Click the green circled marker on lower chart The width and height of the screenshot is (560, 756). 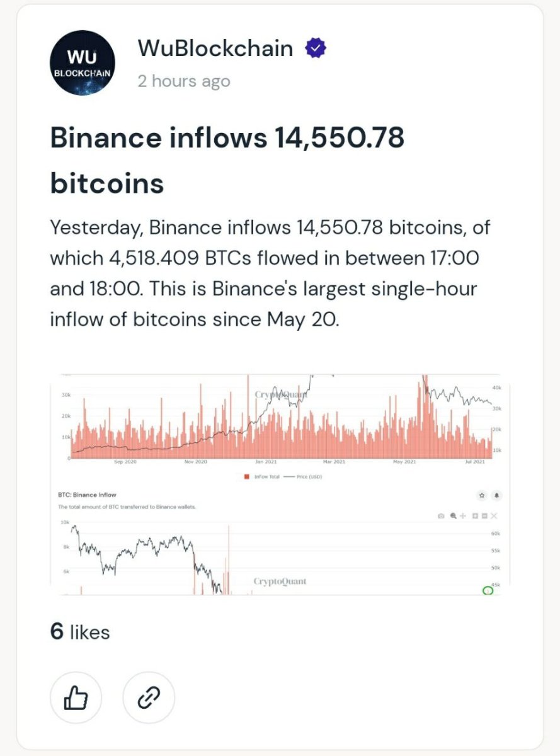[x=487, y=590]
